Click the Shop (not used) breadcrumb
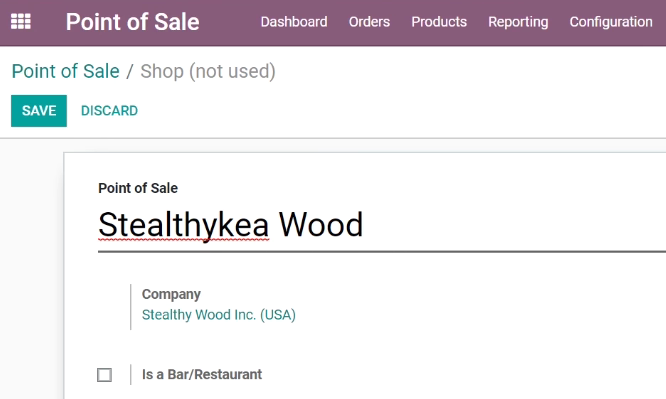Screen dimensions: 666x399 [x=208, y=71]
